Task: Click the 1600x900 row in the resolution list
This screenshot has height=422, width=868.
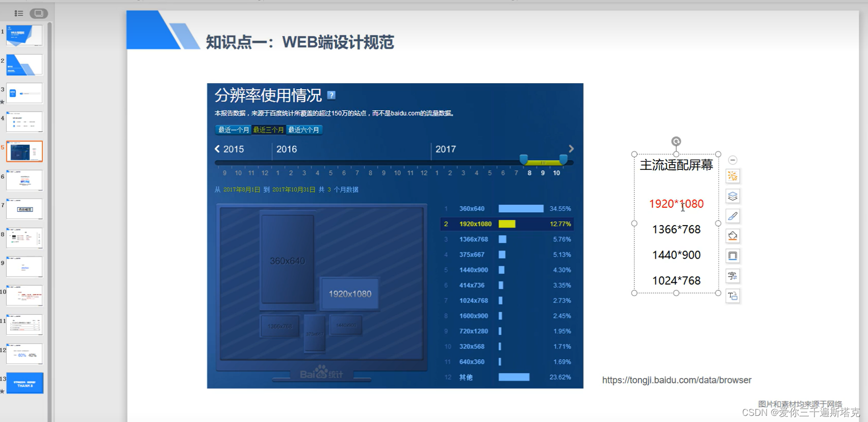Action: (507, 316)
